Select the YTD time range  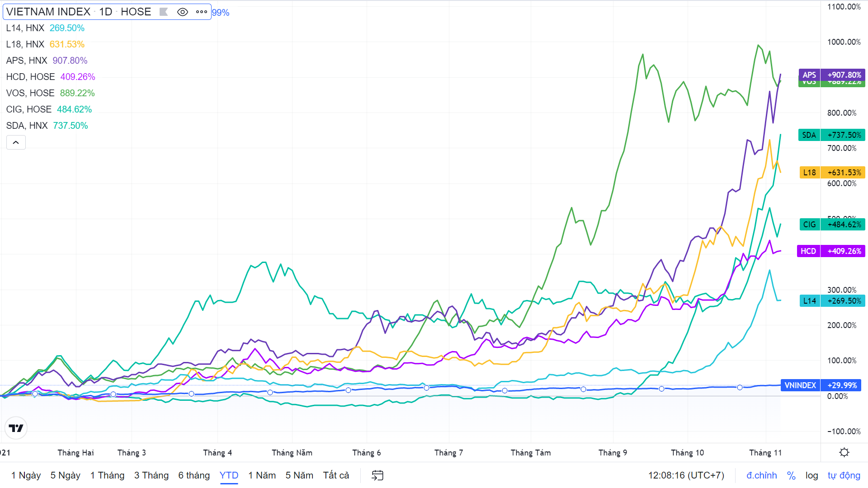click(x=229, y=475)
